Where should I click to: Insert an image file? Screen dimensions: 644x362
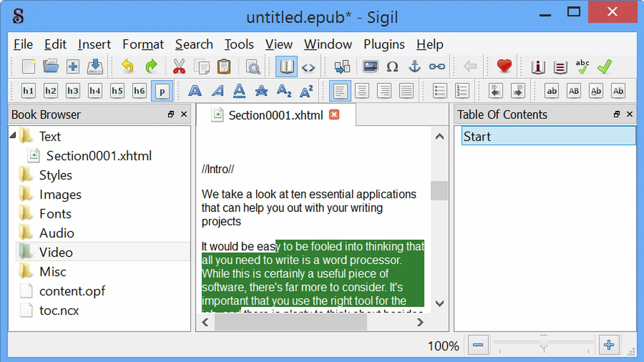370,67
